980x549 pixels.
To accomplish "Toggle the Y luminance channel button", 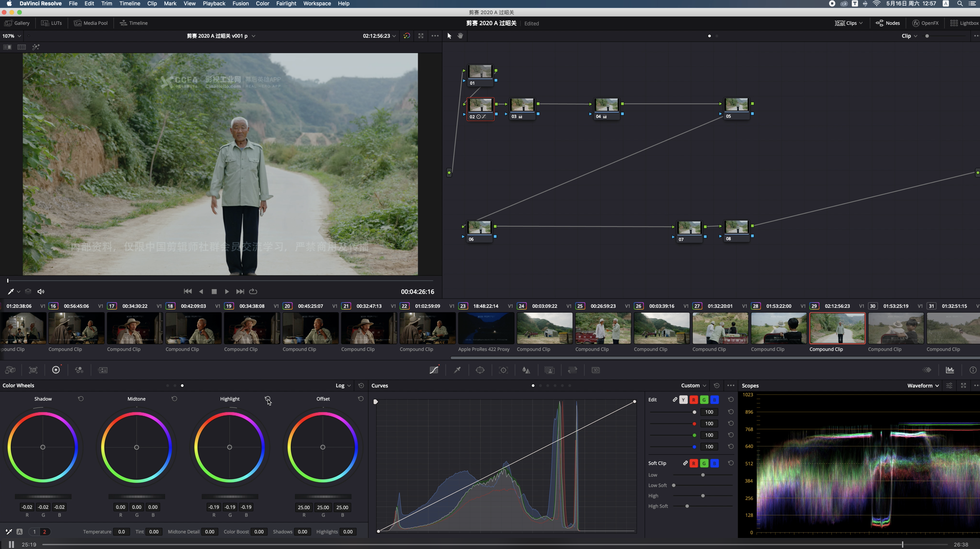I will pos(683,399).
